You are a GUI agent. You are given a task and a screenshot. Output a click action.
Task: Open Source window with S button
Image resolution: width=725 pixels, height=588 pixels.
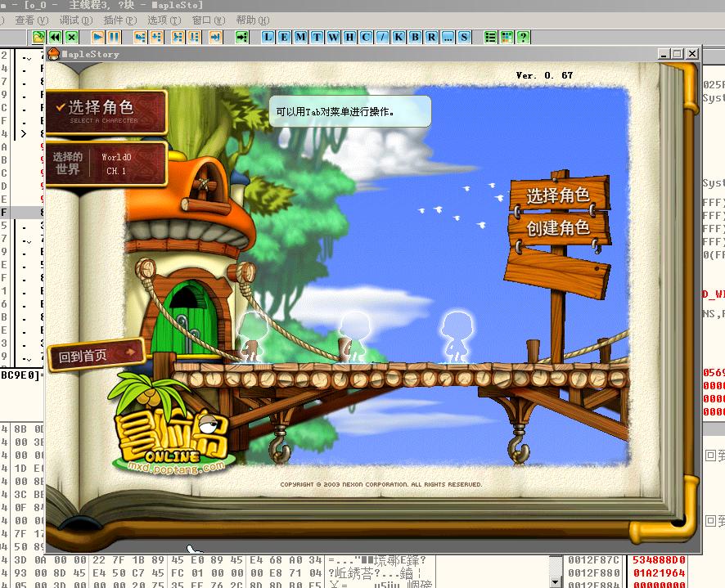[x=464, y=37]
